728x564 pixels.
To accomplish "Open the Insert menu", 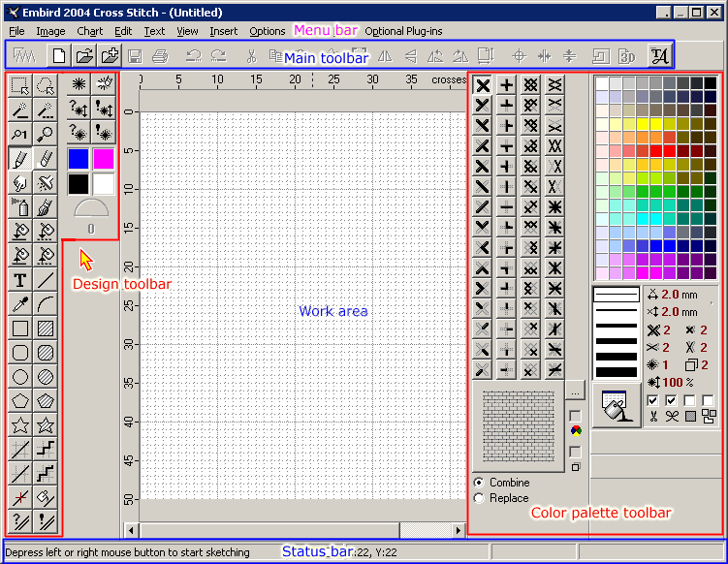I will [x=223, y=31].
